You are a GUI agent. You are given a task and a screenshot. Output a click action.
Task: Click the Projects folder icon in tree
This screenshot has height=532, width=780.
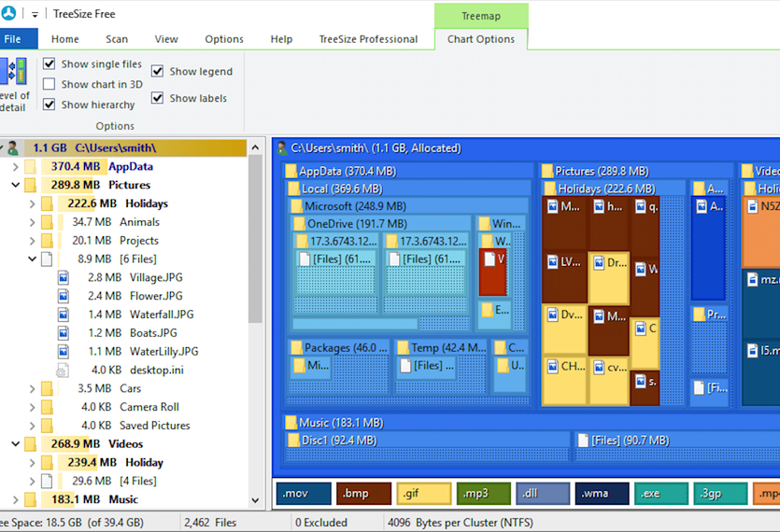click(x=47, y=241)
